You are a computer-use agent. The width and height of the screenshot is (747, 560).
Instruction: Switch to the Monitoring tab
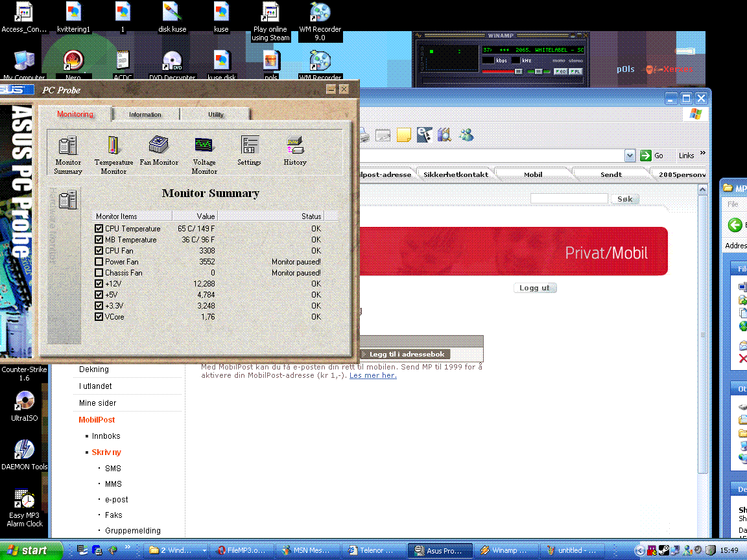pos(75,114)
